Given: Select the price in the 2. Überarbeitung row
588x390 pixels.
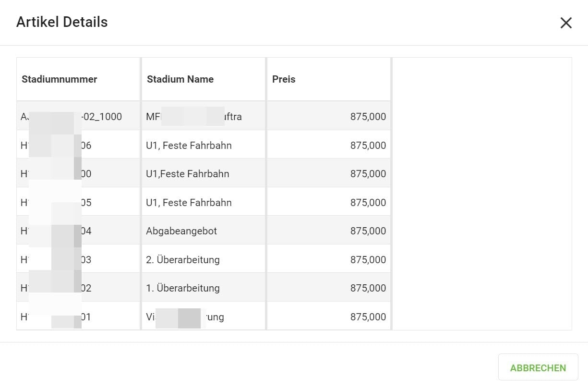Looking at the screenshot, I should click(368, 260).
